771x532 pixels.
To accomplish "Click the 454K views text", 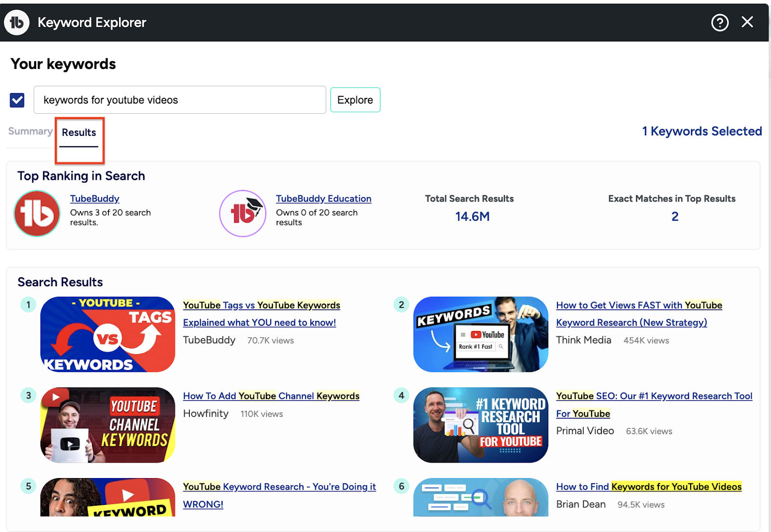I will [x=646, y=340].
